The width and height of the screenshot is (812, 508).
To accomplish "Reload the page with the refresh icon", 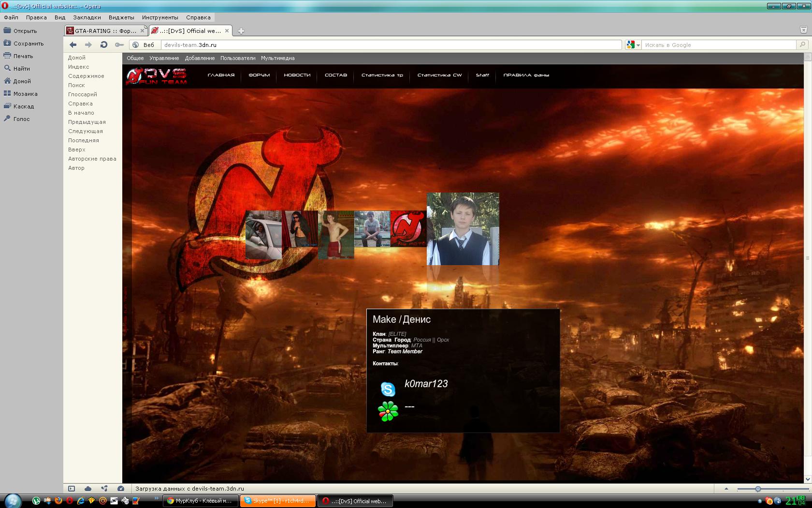I will click(x=103, y=45).
